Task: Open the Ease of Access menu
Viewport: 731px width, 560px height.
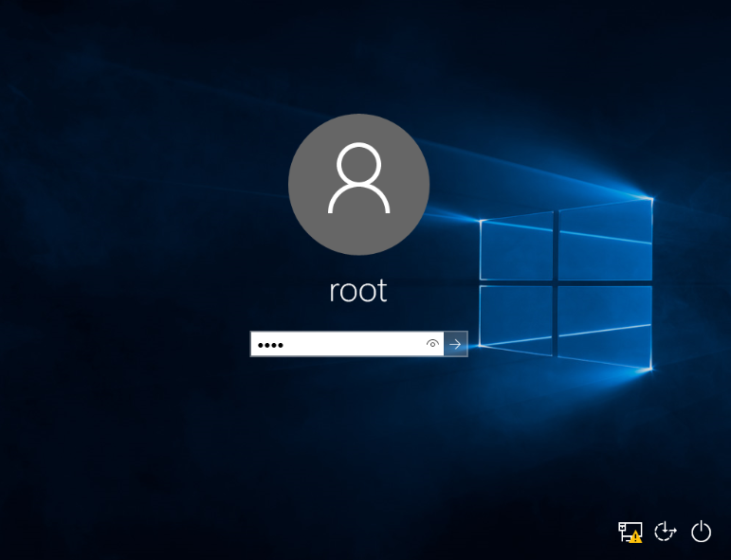Action: (x=666, y=532)
